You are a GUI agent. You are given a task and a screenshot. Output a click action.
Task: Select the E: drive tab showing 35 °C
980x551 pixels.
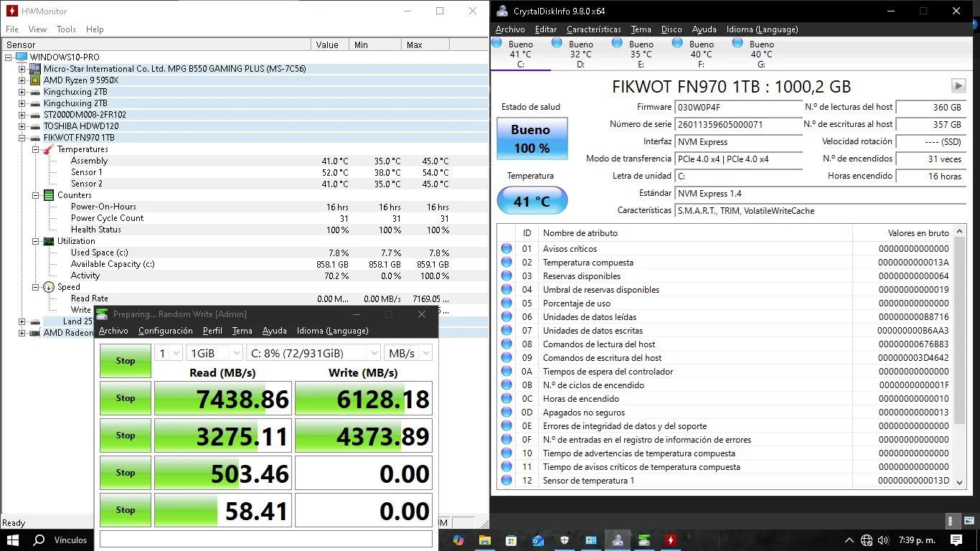click(x=641, y=54)
